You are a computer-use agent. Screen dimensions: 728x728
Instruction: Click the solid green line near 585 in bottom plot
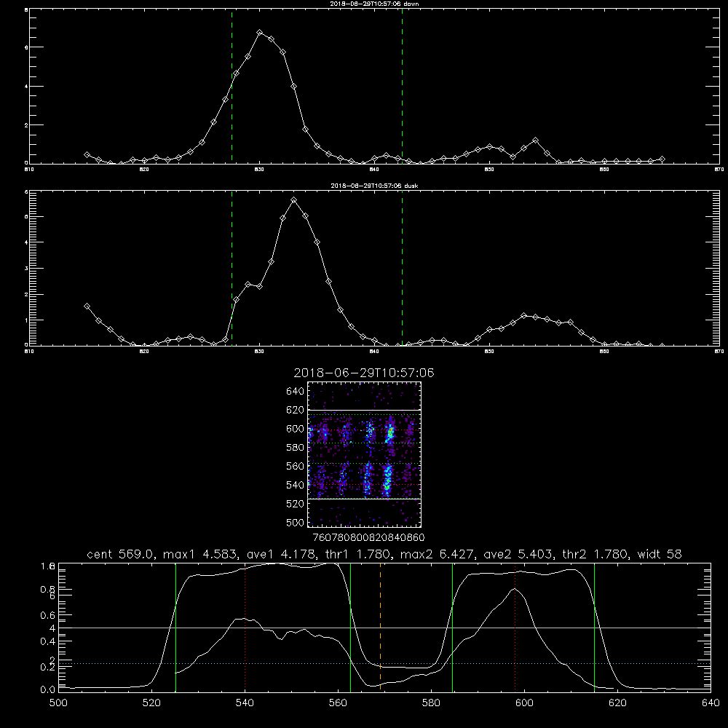tap(452, 627)
